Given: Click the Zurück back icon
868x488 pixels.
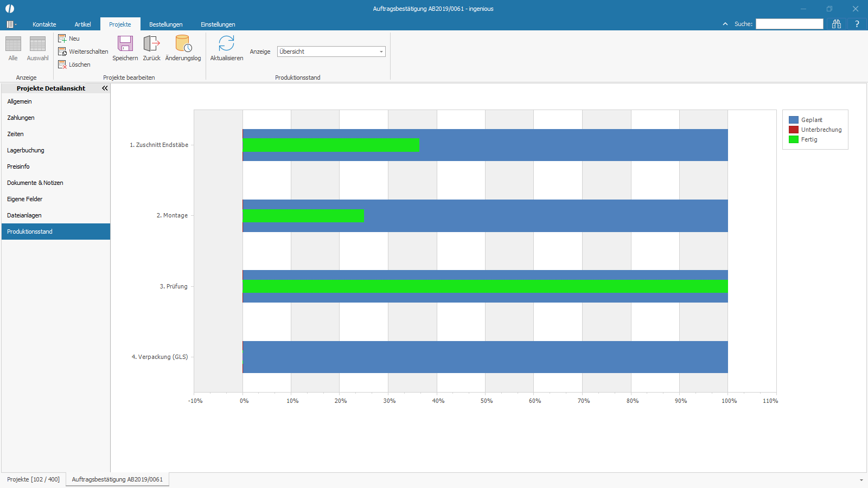Looking at the screenshot, I should click(151, 44).
